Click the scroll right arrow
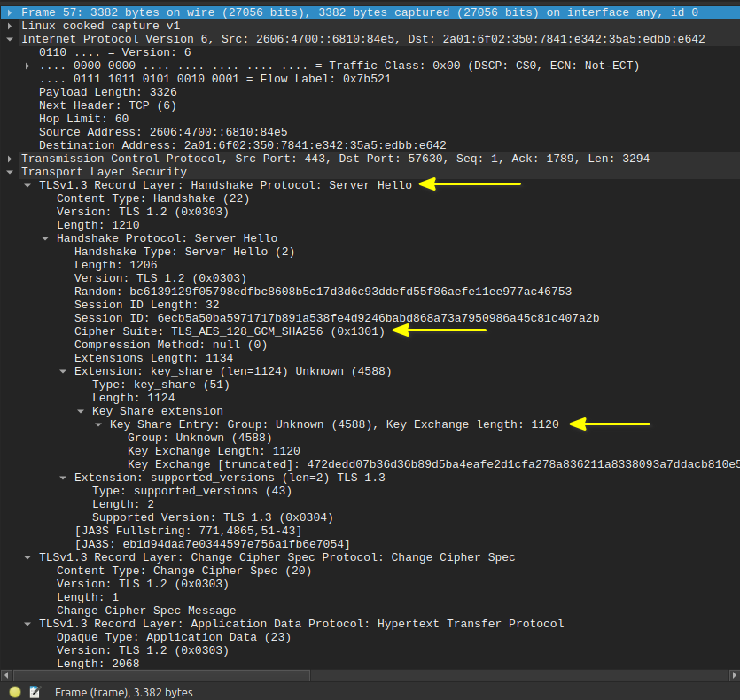Screen dimensions: 740x700 [734, 675]
